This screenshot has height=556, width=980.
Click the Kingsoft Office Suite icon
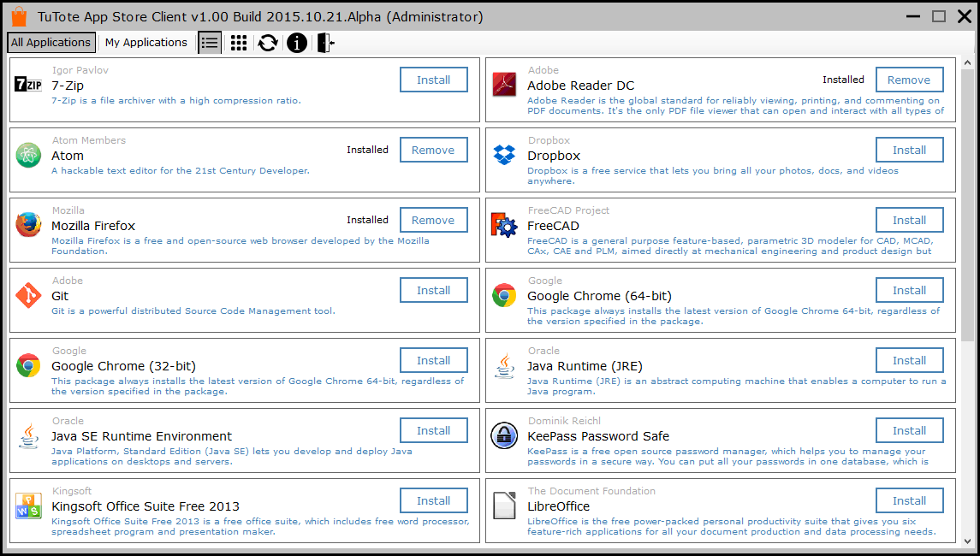coord(28,506)
